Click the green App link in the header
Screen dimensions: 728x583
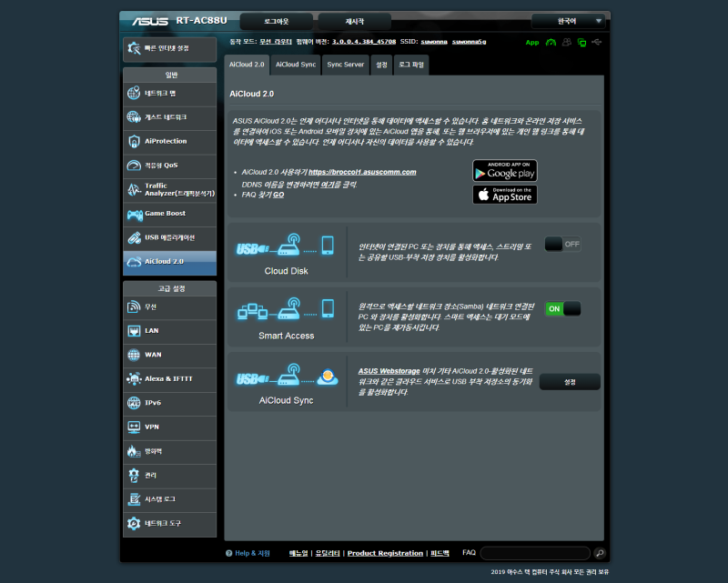532,42
